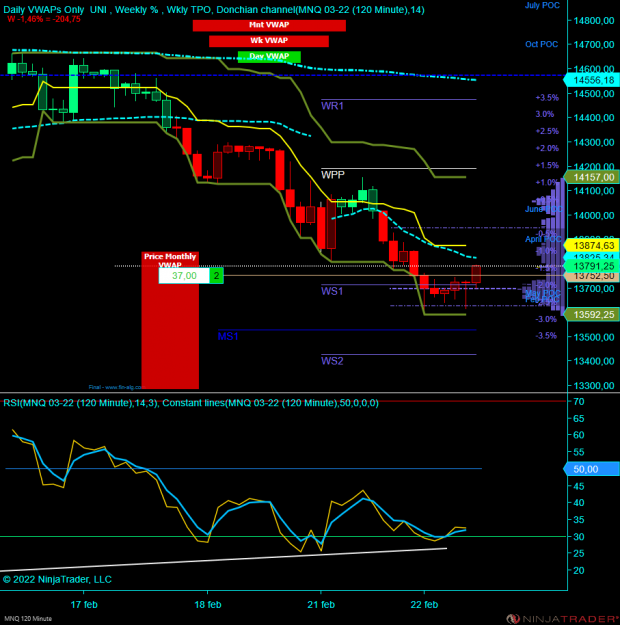Click the Oct POC label
The width and height of the screenshot is (620, 625).
541,44
